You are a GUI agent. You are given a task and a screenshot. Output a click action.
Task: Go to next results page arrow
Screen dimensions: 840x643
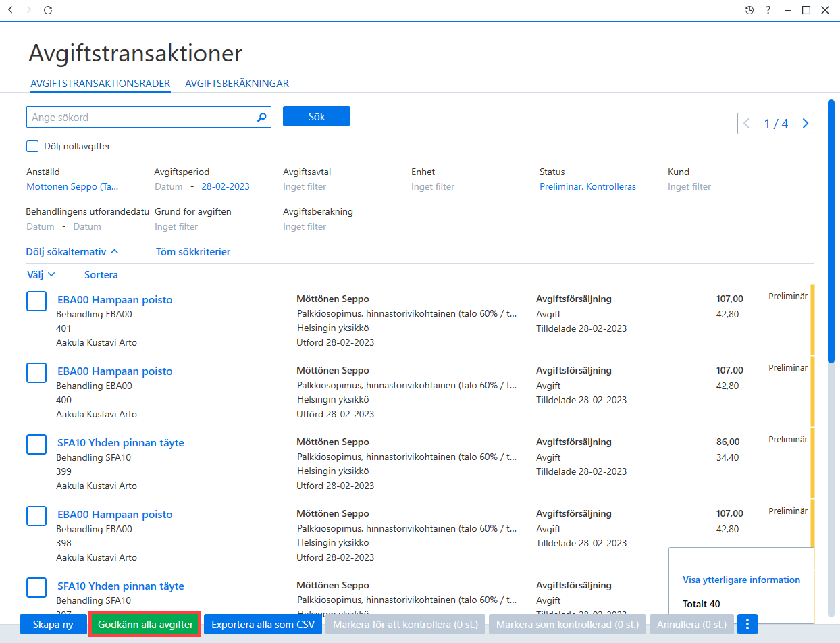(805, 124)
